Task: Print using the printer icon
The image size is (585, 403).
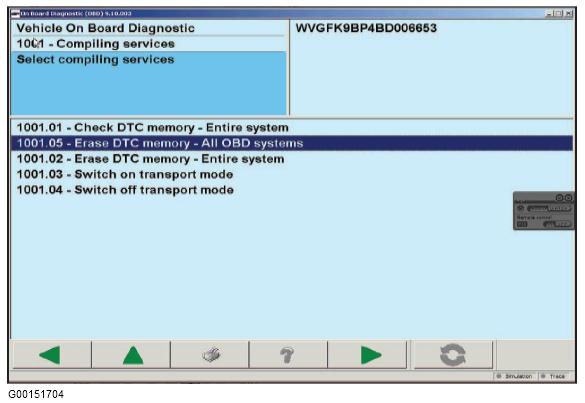Action: coord(210,355)
